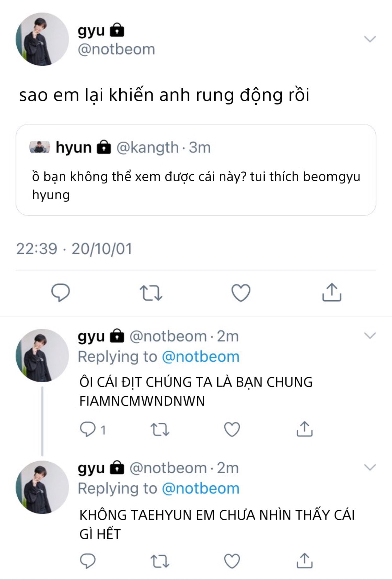Viewport: 392px width, 580px height.
Task: Retweet the KHÔNG TAEHYUN reply
Action: tap(160, 561)
